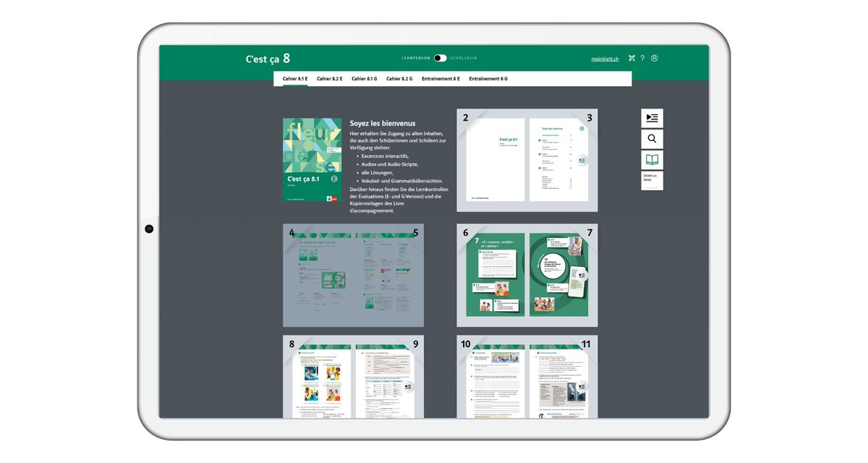Switch to Cahier 8.1 E tab
868x463 pixels.
[x=295, y=78]
